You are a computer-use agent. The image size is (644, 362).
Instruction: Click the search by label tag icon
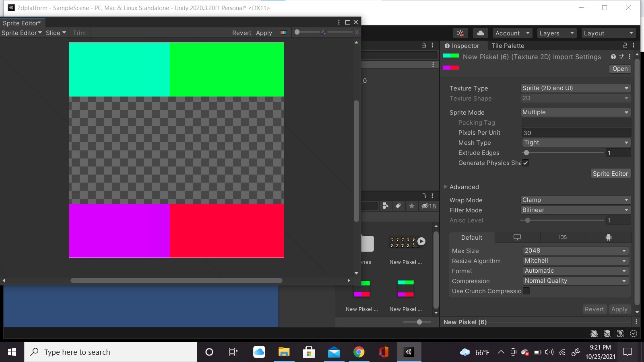(x=398, y=206)
